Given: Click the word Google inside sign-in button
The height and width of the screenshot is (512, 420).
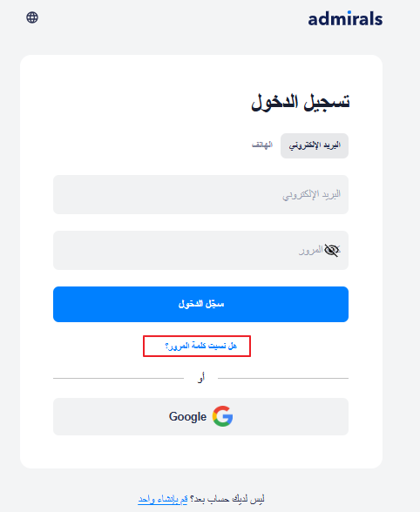Looking at the screenshot, I should tap(187, 416).
